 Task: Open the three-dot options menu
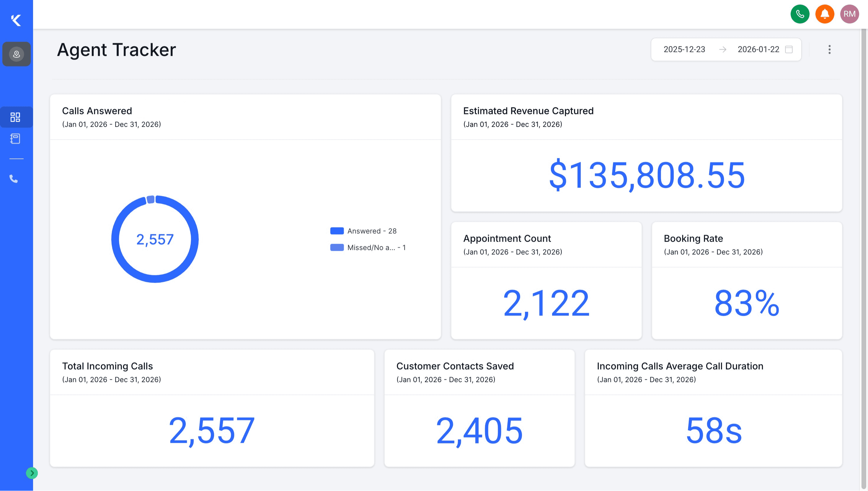tap(829, 50)
